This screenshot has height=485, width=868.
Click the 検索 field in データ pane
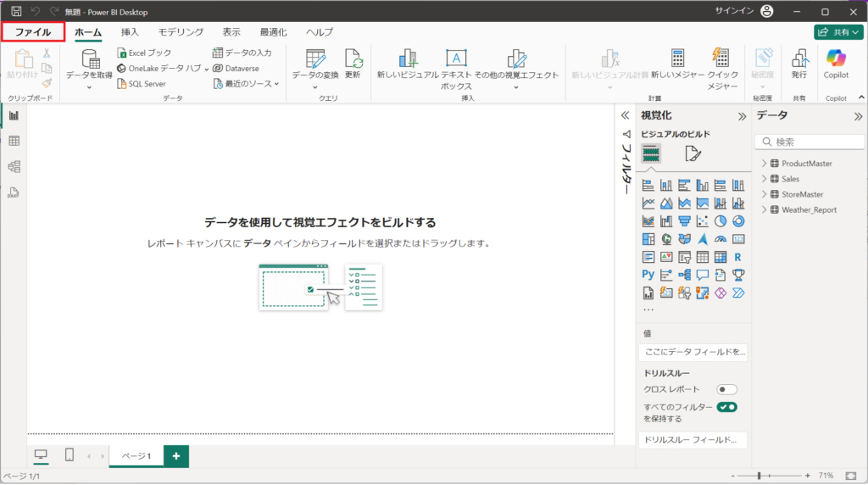point(810,142)
